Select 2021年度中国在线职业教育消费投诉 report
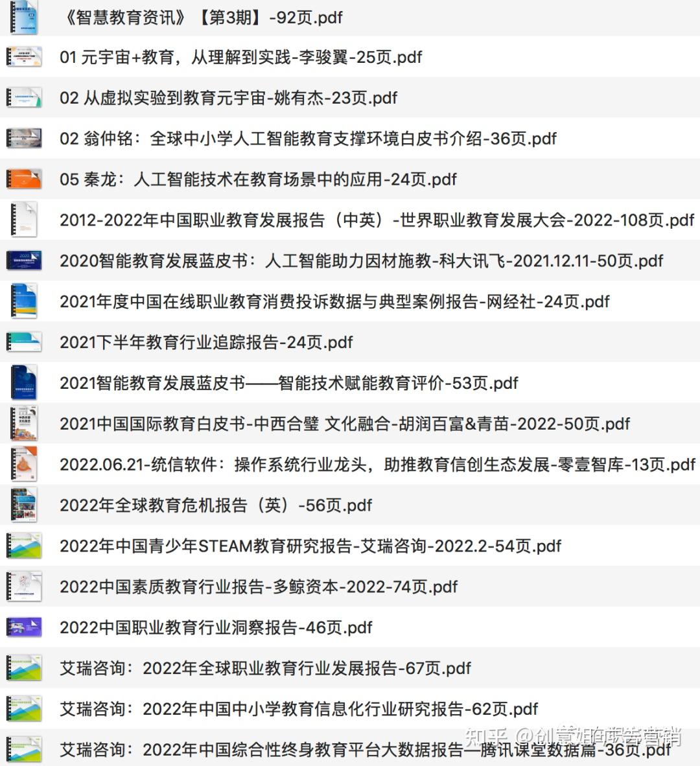The image size is (700, 766). [x=334, y=301]
